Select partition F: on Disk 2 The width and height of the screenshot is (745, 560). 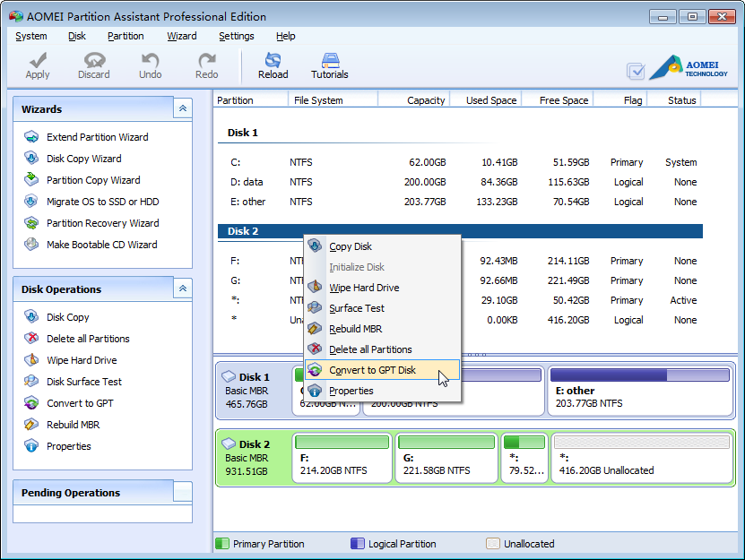pos(341,453)
